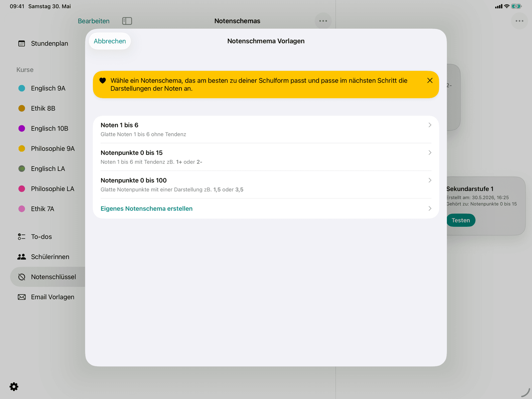The width and height of the screenshot is (532, 399).
Task: Cancel with the Abbrechen button
Action: coord(110,41)
